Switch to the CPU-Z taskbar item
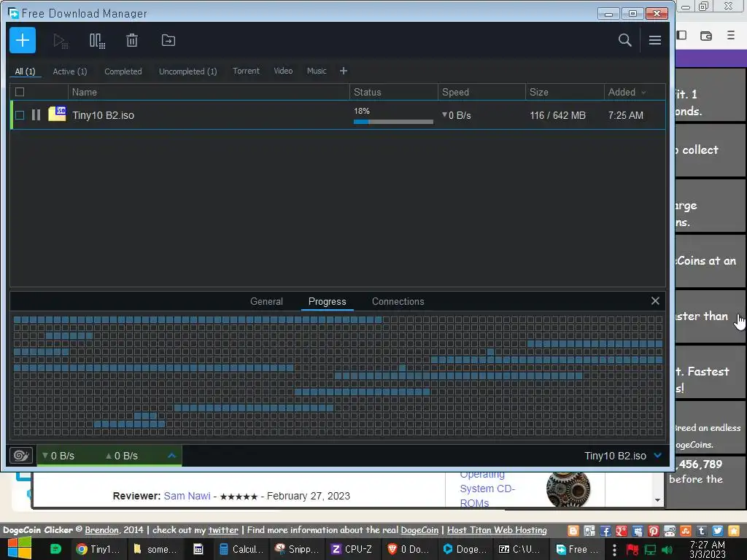Image resolution: width=747 pixels, height=560 pixels. tap(352, 549)
